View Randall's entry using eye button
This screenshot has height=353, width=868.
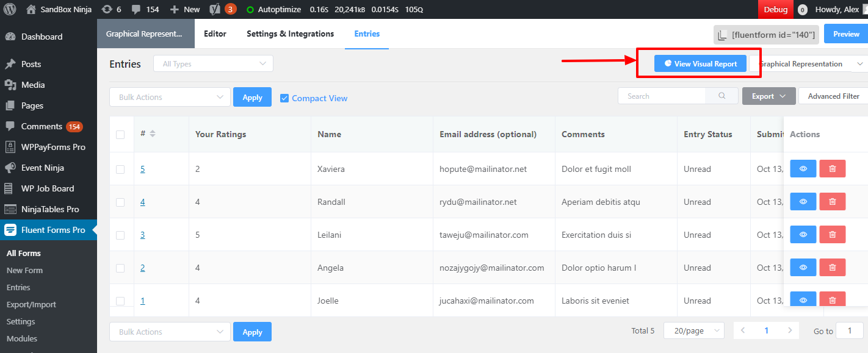tap(803, 202)
